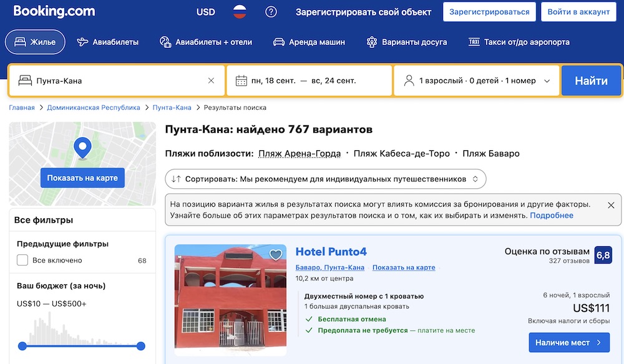624x364 pixels.
Task: Click Наличие мест on Hotel Punto4
Action: pyautogui.click(x=568, y=343)
